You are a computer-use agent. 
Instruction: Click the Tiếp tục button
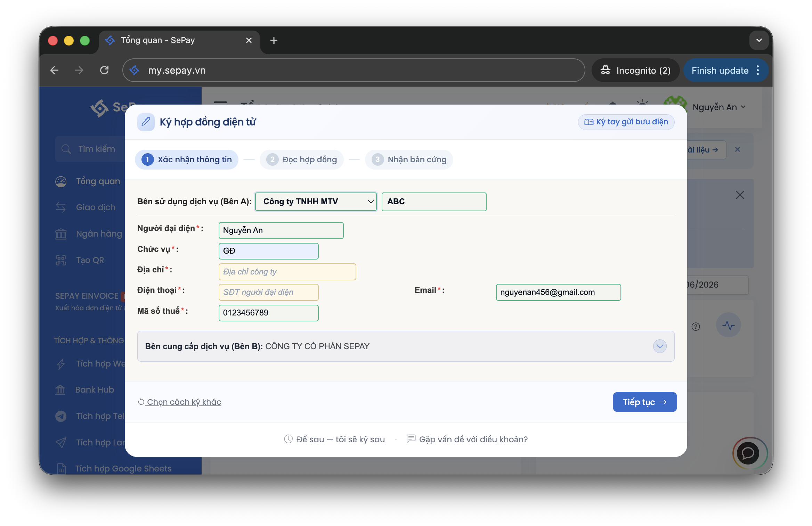(644, 402)
